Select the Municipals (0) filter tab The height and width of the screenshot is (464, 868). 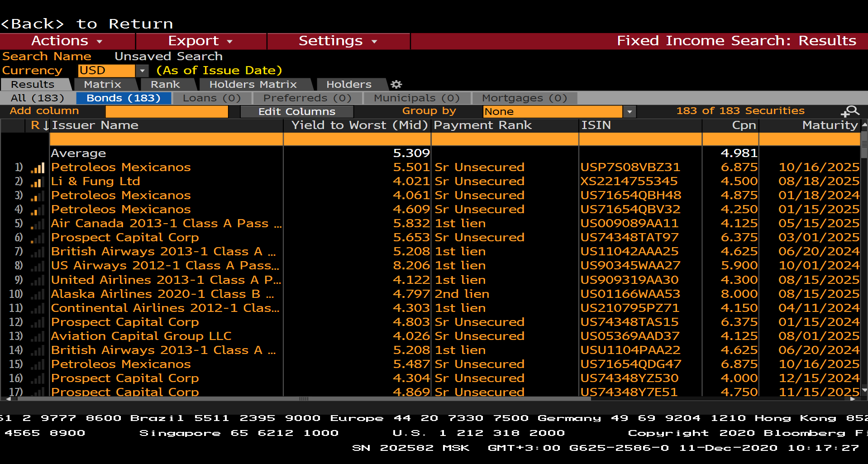tap(417, 98)
